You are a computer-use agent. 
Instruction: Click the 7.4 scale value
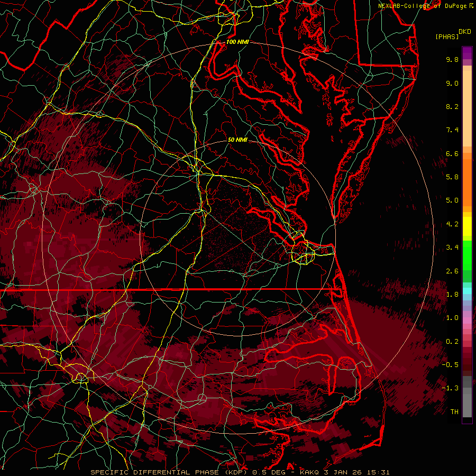click(452, 130)
